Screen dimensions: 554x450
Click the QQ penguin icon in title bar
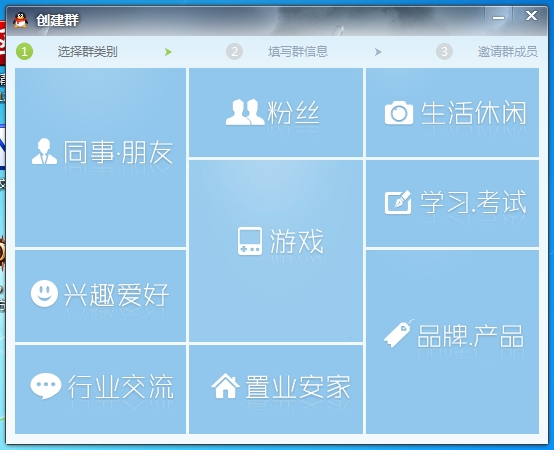click(20, 20)
